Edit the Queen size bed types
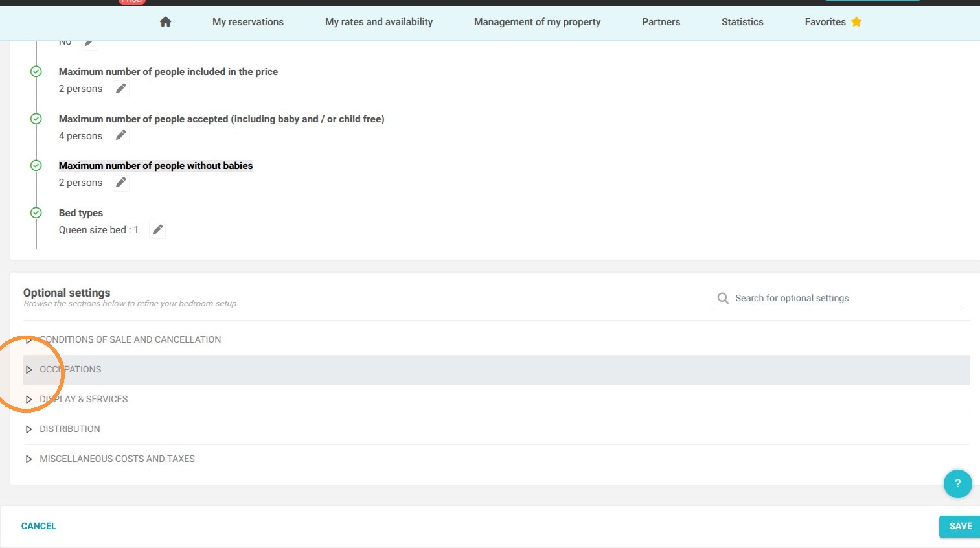This screenshot has width=980, height=548. (x=157, y=230)
